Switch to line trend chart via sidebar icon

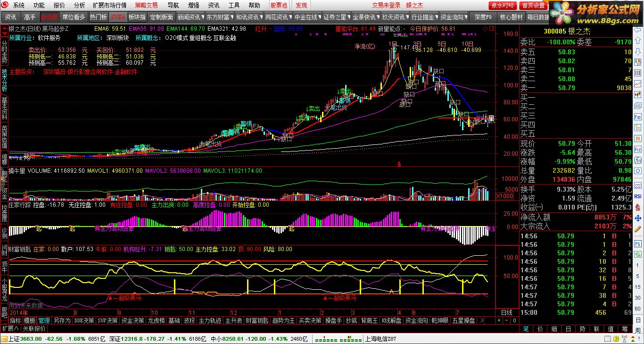pos(637,83)
